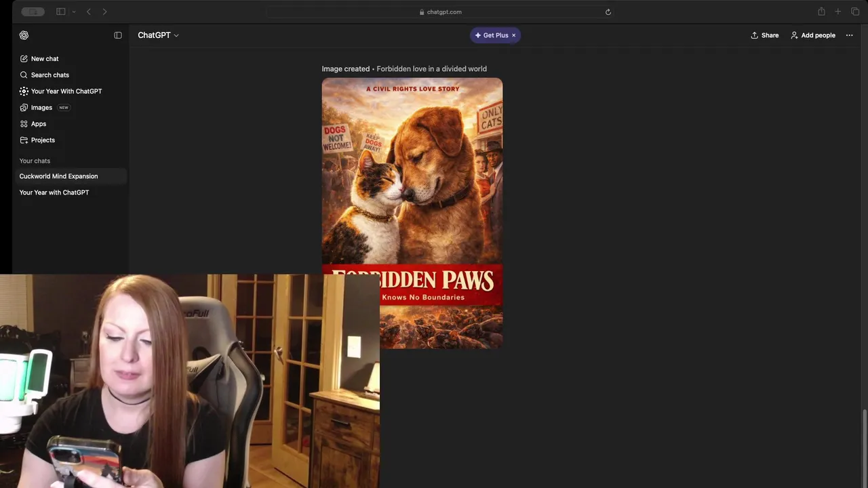Open the Cuckworld Mind Expansion chat
Viewport: 868px width, 488px height.
70,176
